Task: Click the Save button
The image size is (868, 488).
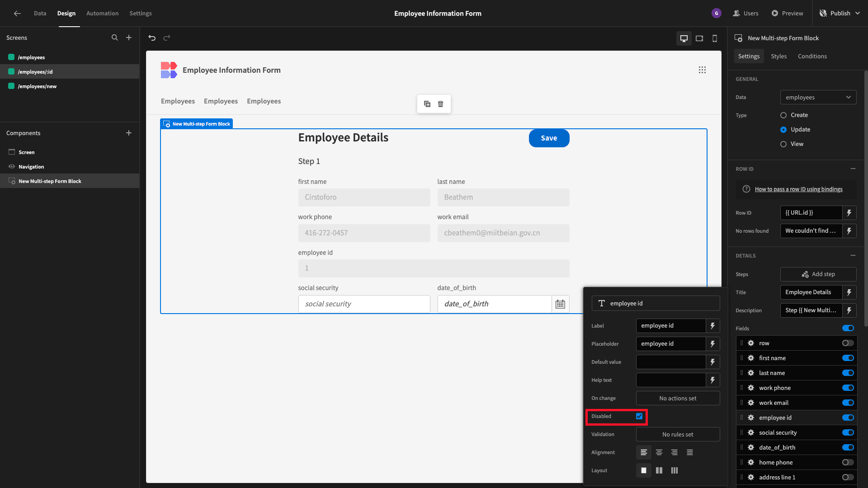Action: click(x=549, y=138)
